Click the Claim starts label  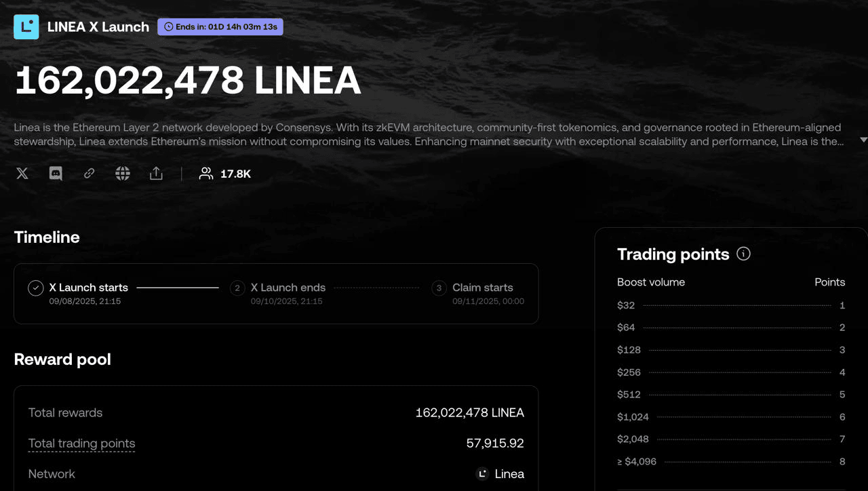tap(483, 288)
